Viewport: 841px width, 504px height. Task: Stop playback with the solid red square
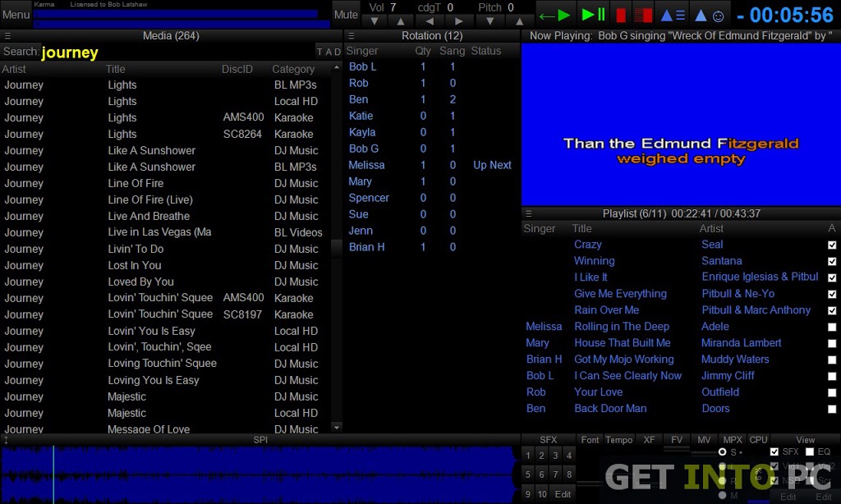click(621, 15)
